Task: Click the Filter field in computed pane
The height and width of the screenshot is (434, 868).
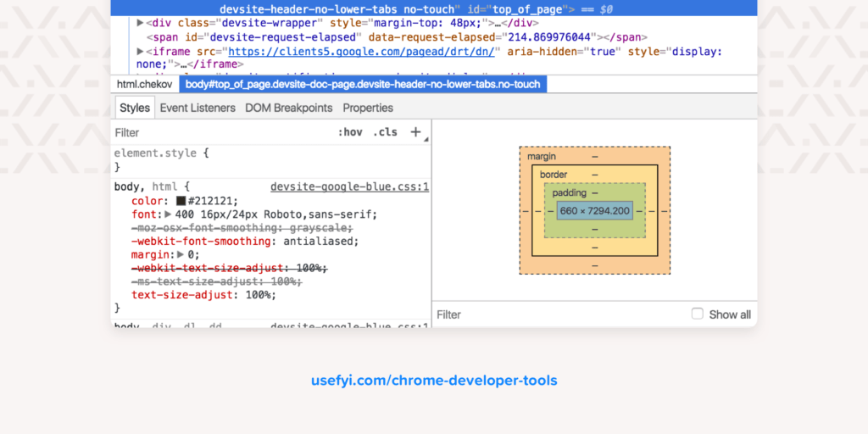Action: (559, 314)
